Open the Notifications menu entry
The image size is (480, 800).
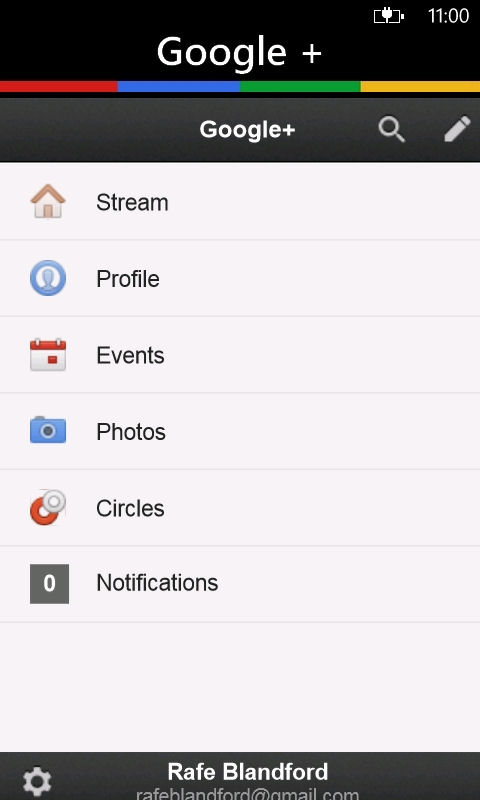click(x=240, y=584)
